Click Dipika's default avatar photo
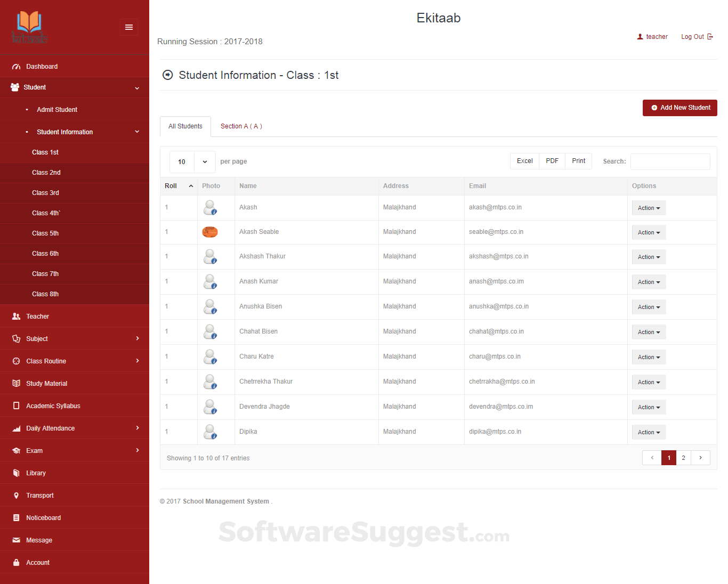This screenshot has height=584, width=728. 210,432
